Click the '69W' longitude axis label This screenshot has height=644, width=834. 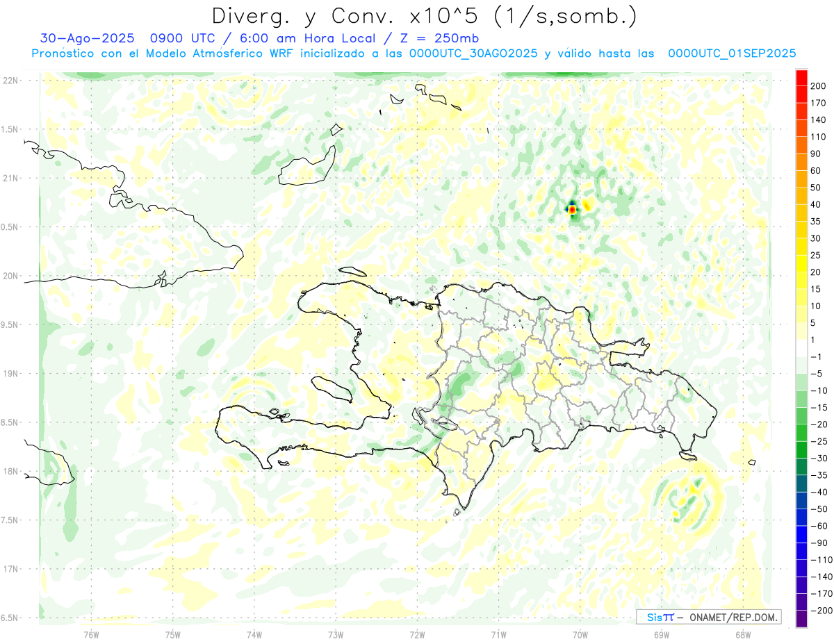pyautogui.click(x=662, y=635)
